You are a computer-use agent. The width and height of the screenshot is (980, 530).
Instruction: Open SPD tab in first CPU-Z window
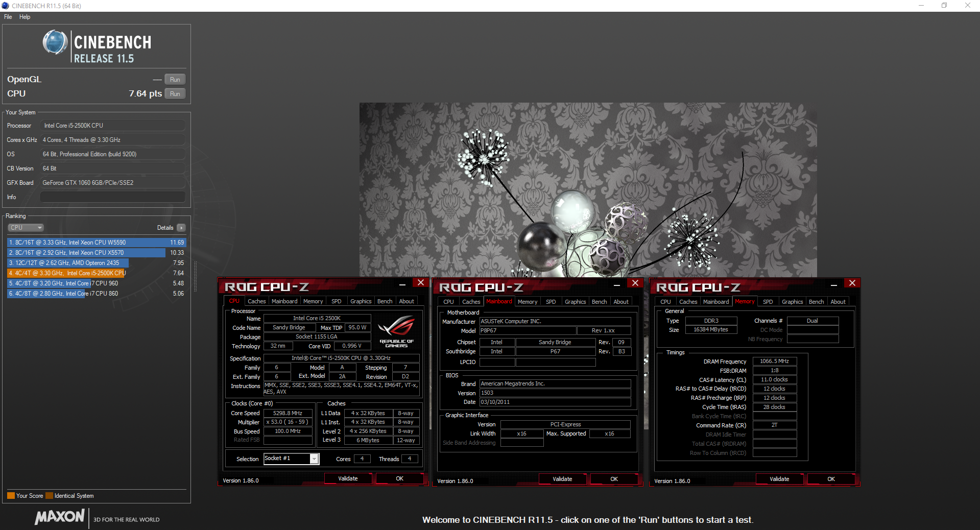coord(337,301)
